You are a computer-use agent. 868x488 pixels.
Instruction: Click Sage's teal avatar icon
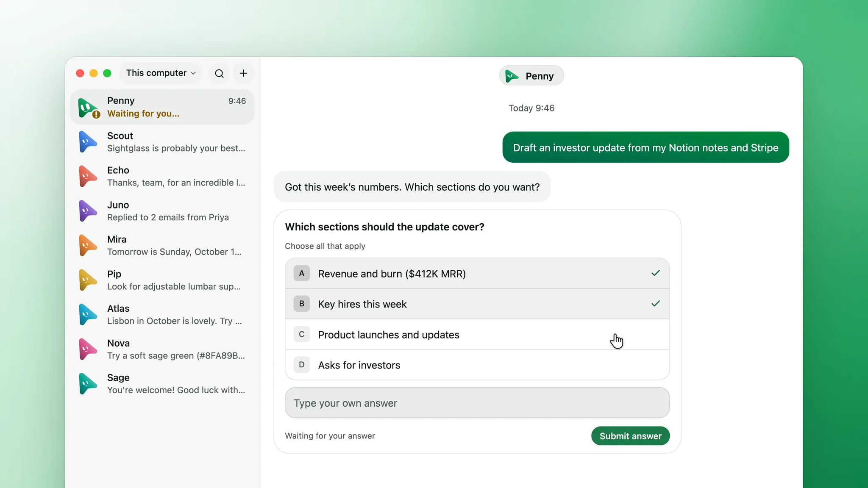point(88,384)
